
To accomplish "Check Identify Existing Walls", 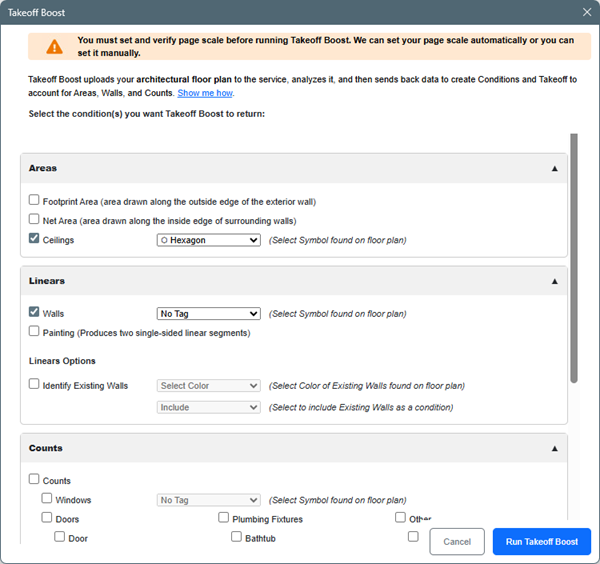I will tap(34, 384).
